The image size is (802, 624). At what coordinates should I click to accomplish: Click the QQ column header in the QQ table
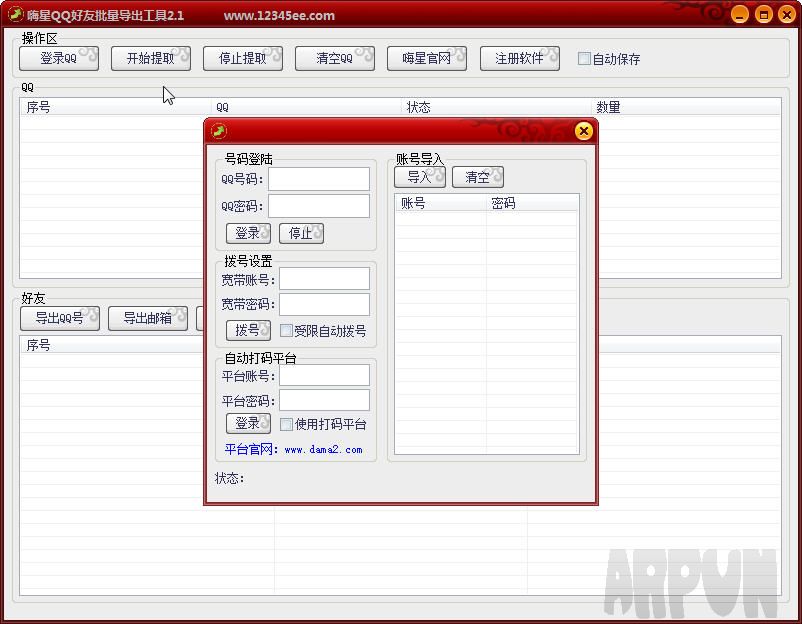pos(306,107)
